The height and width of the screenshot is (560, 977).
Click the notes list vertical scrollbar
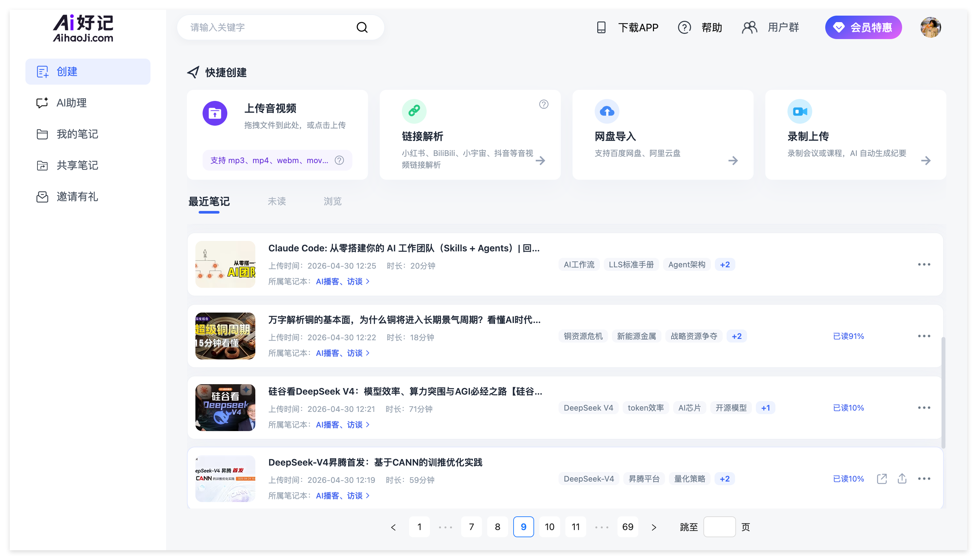click(x=943, y=392)
